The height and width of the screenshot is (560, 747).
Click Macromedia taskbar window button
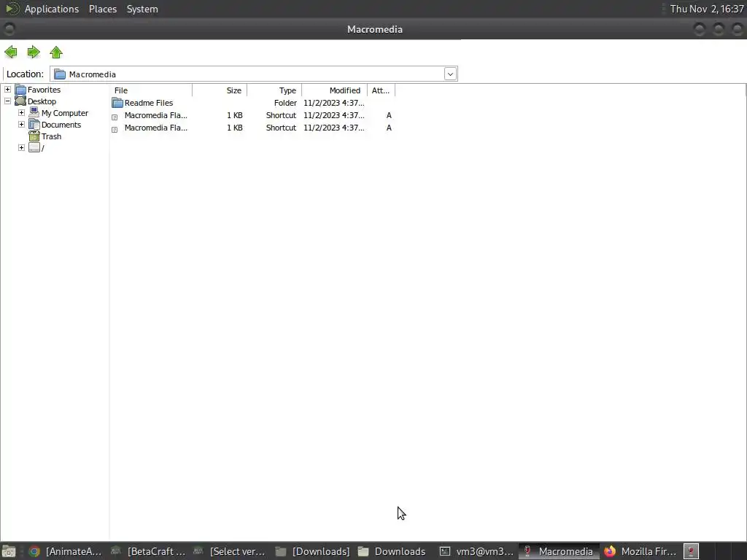(559, 551)
